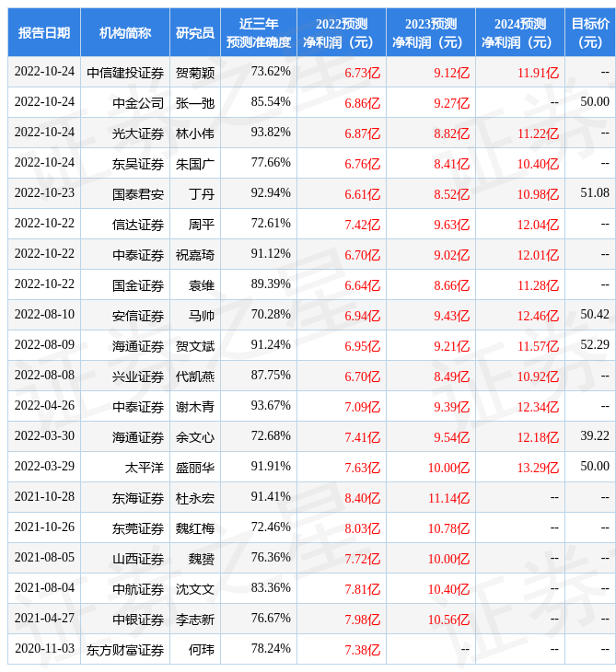Click analyst name 周平

pyautogui.click(x=202, y=225)
